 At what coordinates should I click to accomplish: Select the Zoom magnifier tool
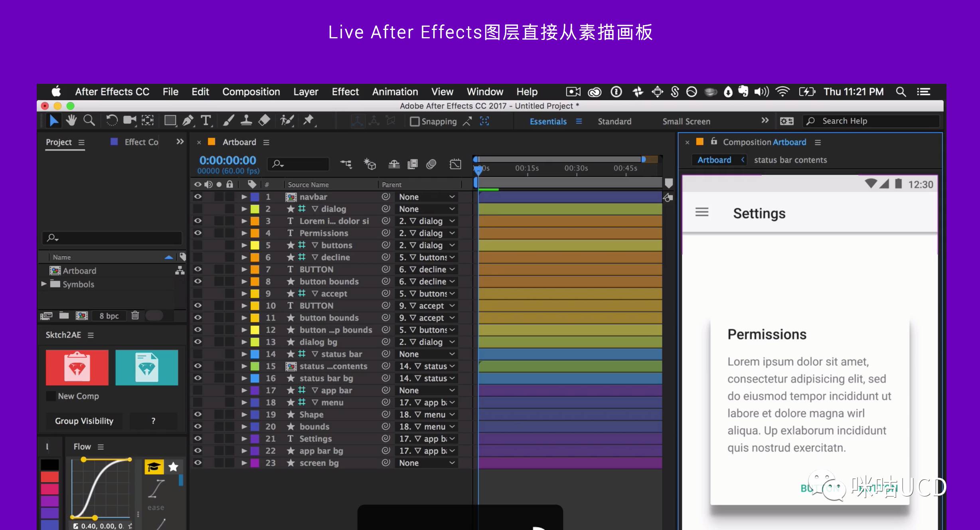89,120
